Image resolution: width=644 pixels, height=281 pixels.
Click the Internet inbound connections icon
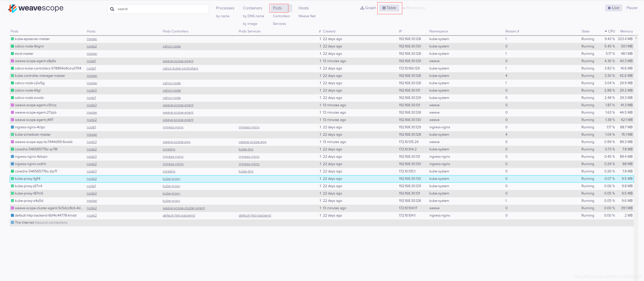click(12, 222)
